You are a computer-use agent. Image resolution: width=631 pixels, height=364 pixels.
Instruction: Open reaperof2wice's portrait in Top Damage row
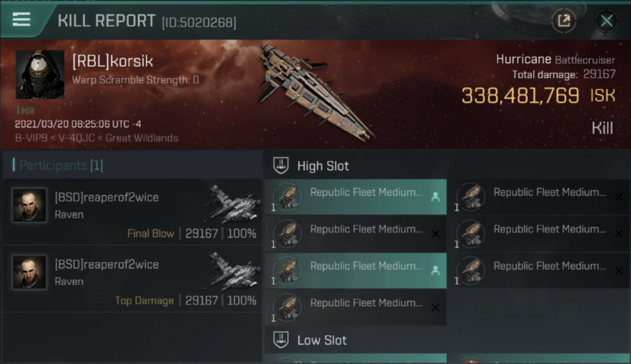tap(30, 272)
